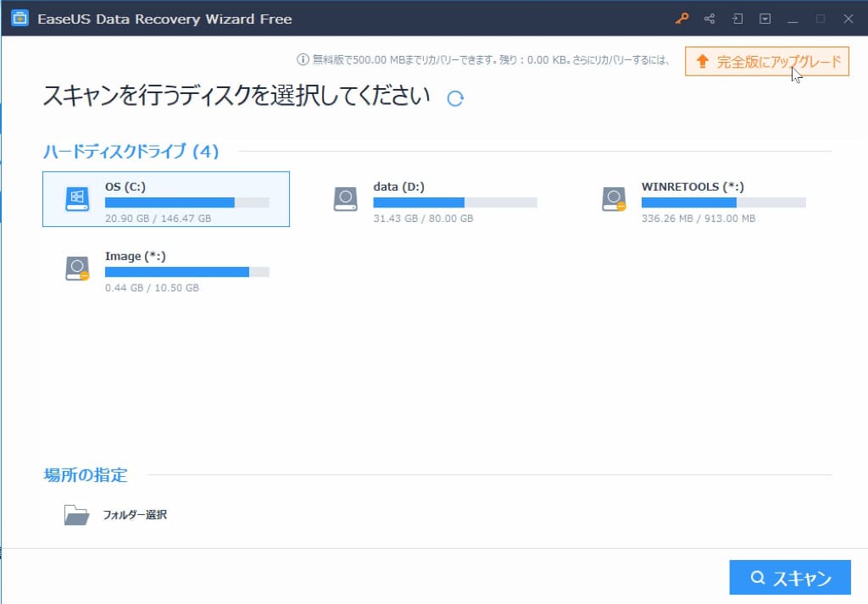Select the OS (C:) drive icon
The width and height of the screenshot is (868, 604).
click(77, 199)
